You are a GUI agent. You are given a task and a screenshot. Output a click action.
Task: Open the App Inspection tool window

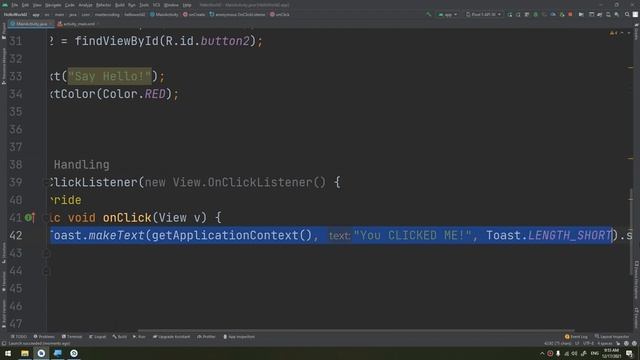click(239, 337)
